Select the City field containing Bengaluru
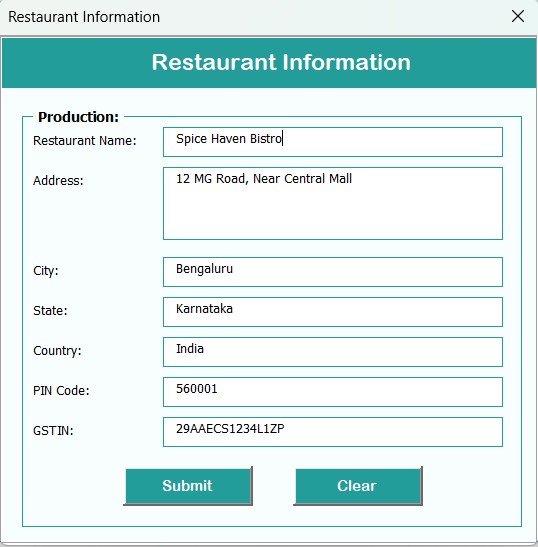 [332, 272]
